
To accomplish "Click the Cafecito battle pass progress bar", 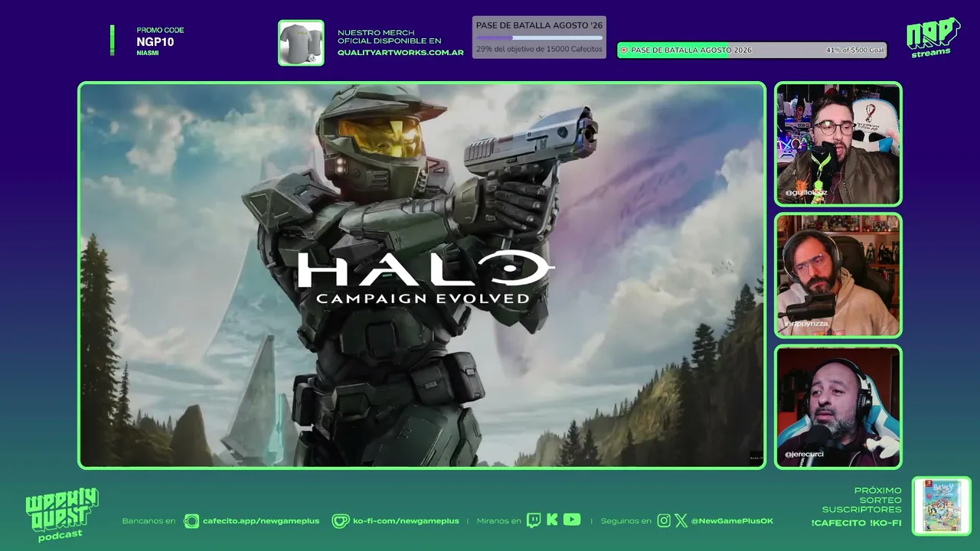I will [x=539, y=37].
